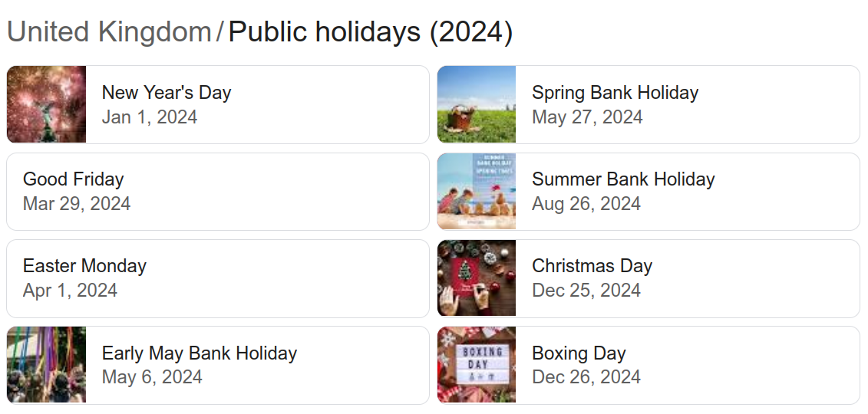Open the Boxing Day title link

tap(579, 353)
